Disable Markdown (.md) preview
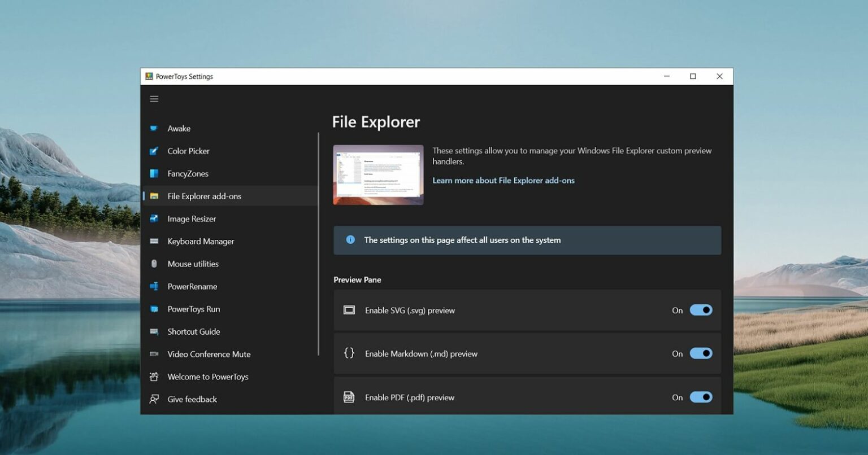The width and height of the screenshot is (868, 455). coord(701,353)
